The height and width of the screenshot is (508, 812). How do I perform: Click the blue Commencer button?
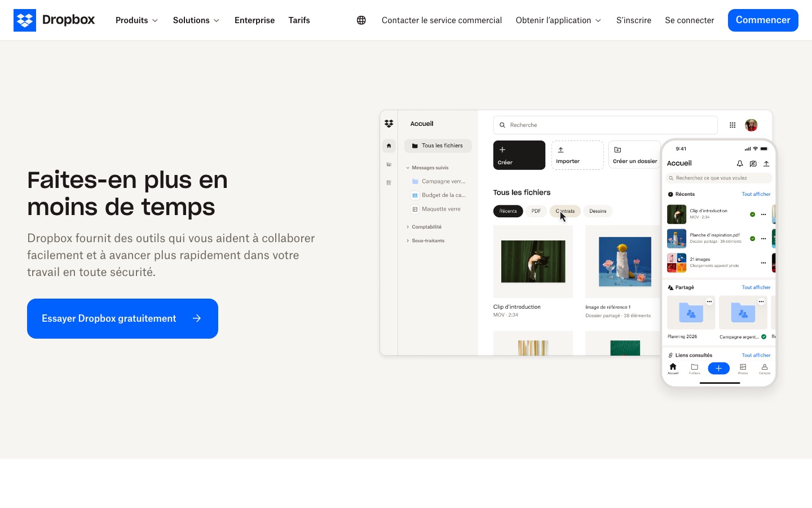tap(763, 20)
